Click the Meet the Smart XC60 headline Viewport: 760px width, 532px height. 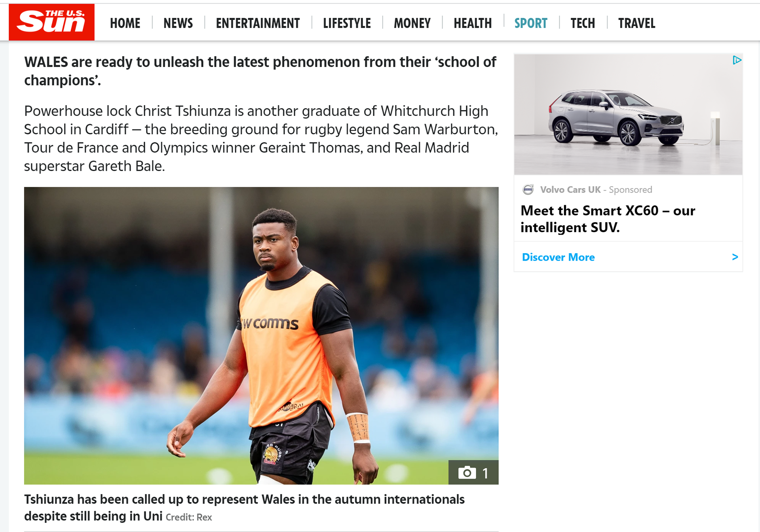coord(608,219)
